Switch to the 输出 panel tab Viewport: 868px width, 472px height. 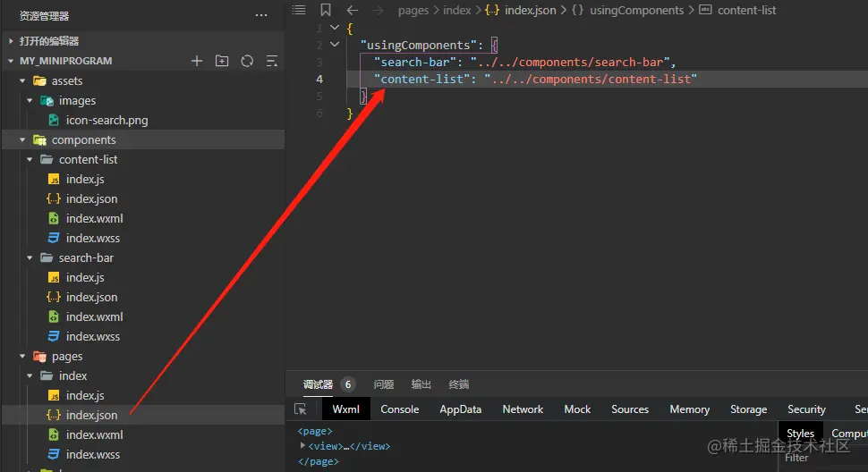421,384
